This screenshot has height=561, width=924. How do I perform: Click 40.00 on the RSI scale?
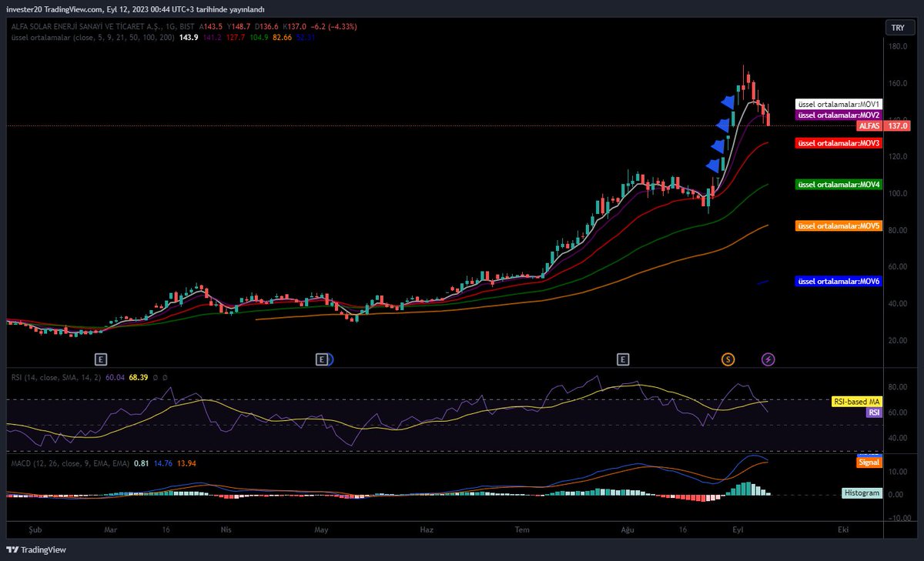tap(898, 438)
